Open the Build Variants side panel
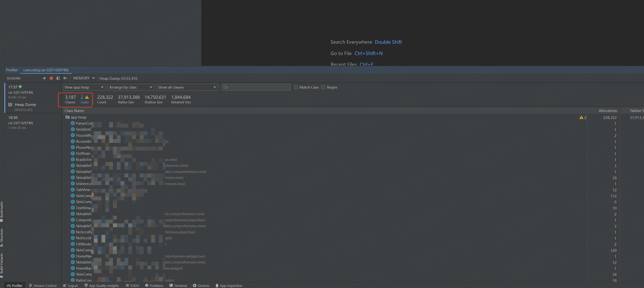Image resolution: width=644 pixels, height=288 pixels. [2, 265]
